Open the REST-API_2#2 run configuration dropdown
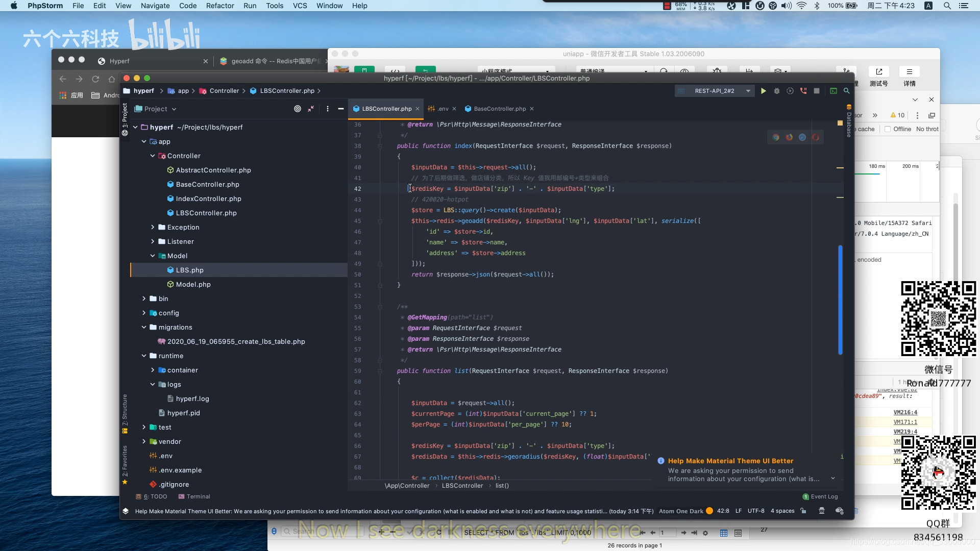Viewport: 980px width, 551px height. click(748, 91)
